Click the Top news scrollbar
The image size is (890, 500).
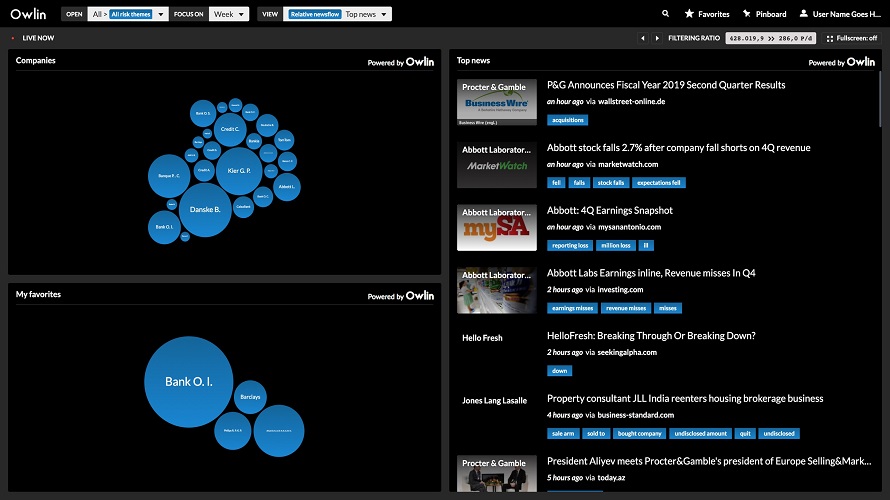(880, 99)
